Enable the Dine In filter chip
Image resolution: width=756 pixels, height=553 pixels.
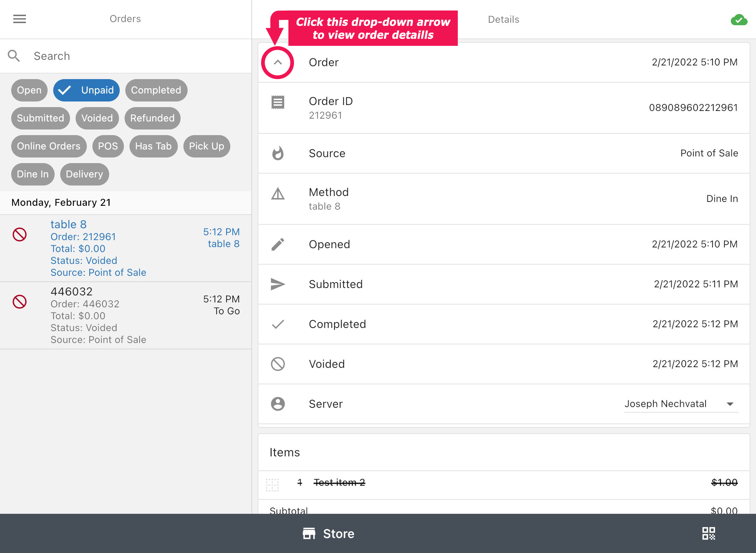[x=33, y=174]
